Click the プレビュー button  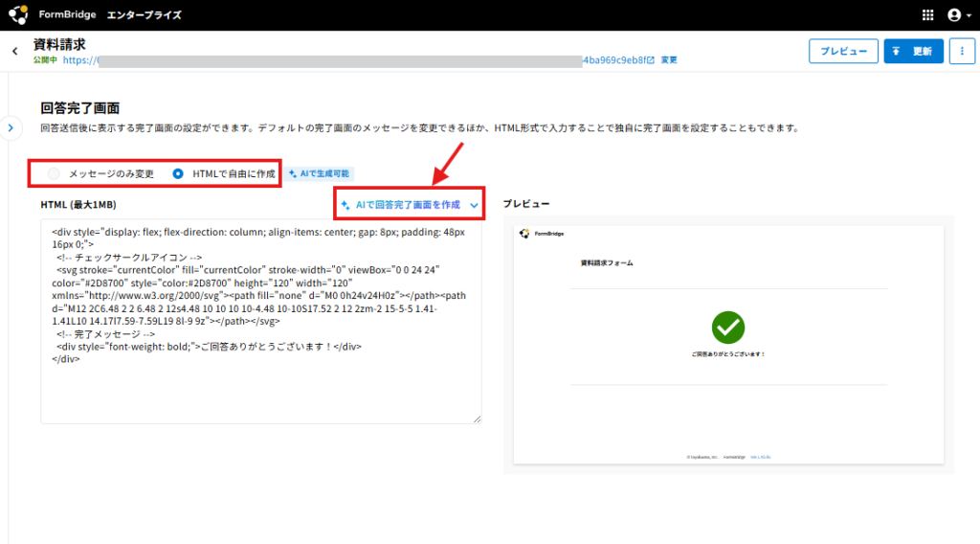(x=843, y=52)
